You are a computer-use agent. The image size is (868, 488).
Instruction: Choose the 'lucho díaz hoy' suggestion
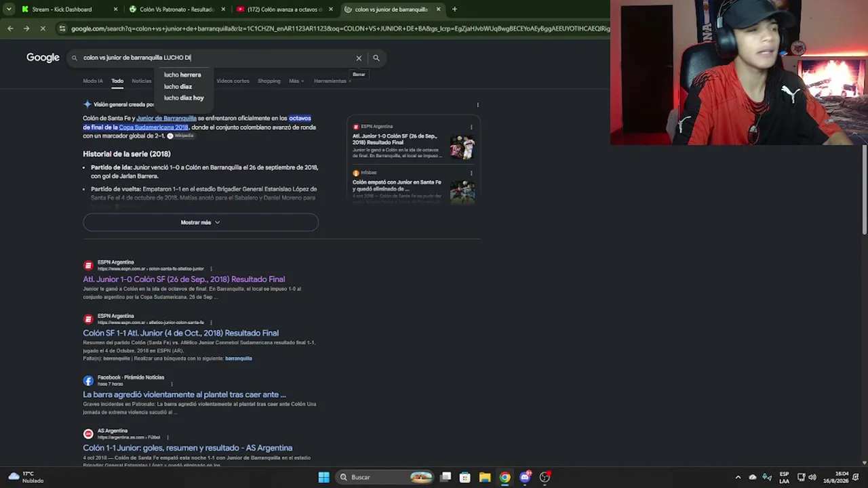tap(184, 98)
